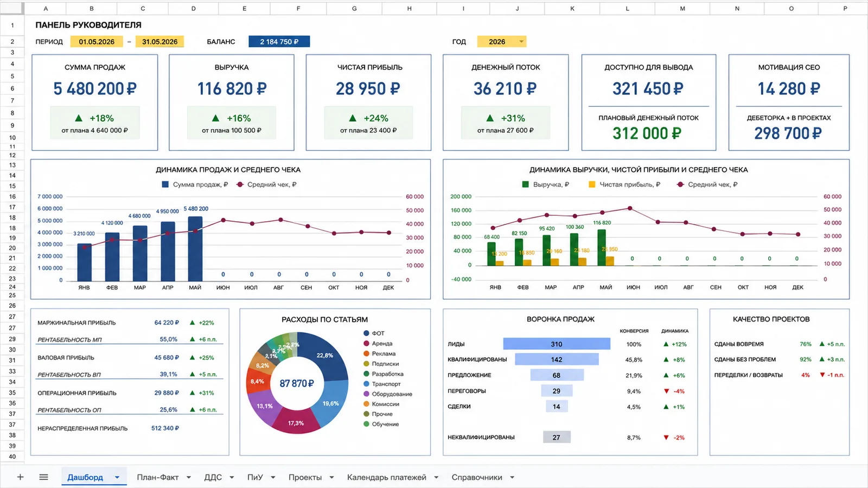Click the 28 950 ₽ net profit value

pos(368,88)
